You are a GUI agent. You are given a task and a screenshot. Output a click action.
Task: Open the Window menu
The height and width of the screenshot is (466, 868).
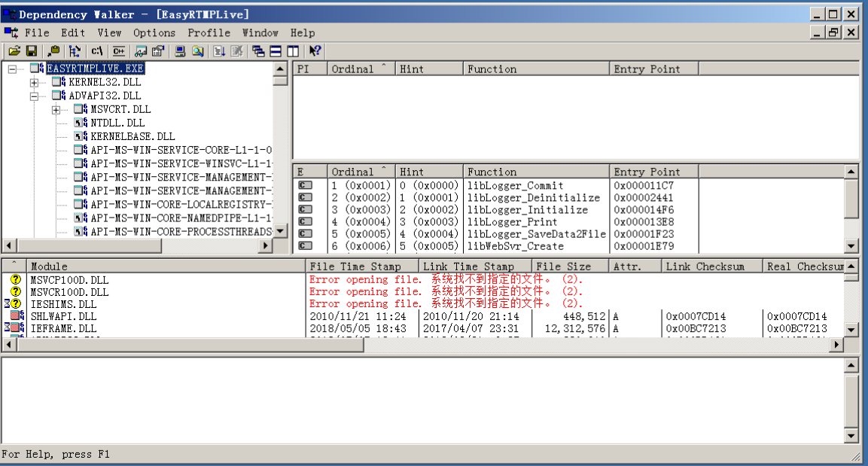pyautogui.click(x=260, y=32)
